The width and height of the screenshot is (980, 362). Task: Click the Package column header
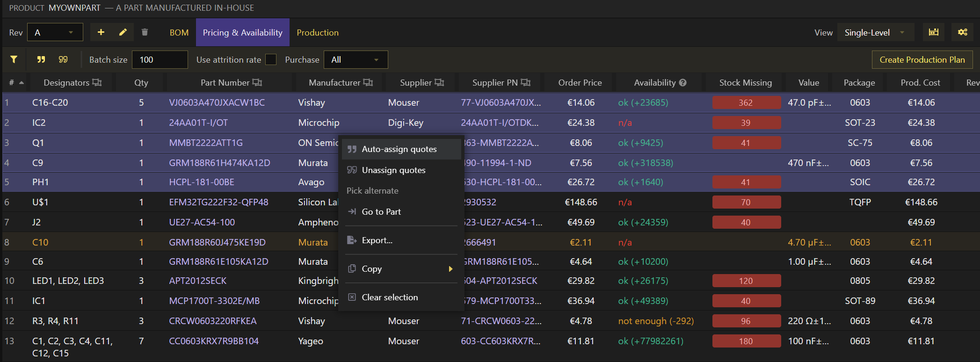859,83
